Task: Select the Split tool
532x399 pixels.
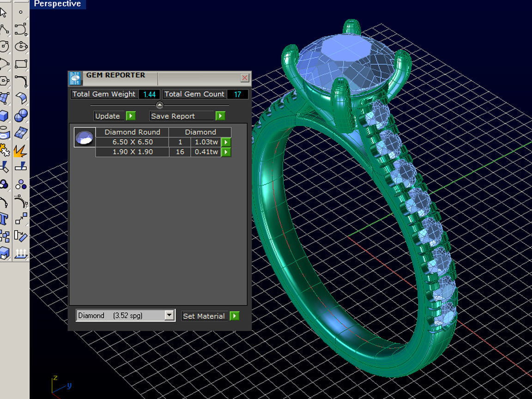Action: click(21, 167)
